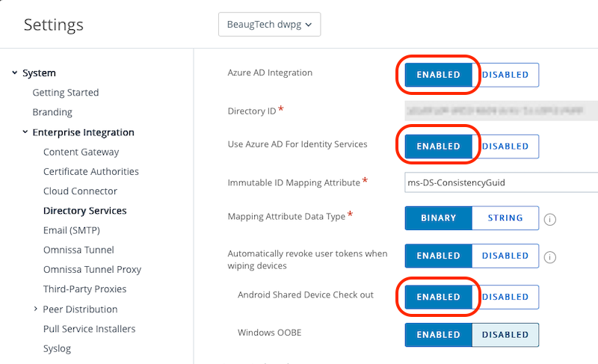Viewport: 598px width, 364px height.
Task: Disable Azure AD Integration
Action: point(505,75)
